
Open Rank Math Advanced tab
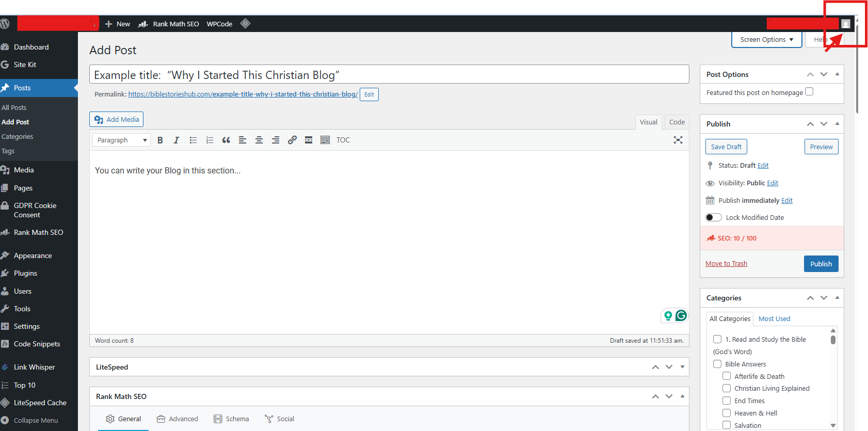point(178,419)
